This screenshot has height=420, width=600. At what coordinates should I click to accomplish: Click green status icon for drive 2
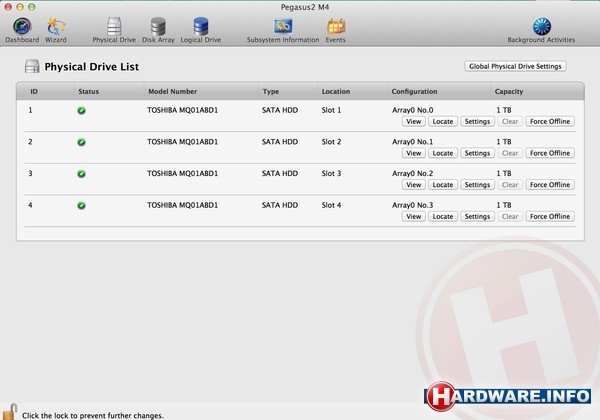[81, 142]
